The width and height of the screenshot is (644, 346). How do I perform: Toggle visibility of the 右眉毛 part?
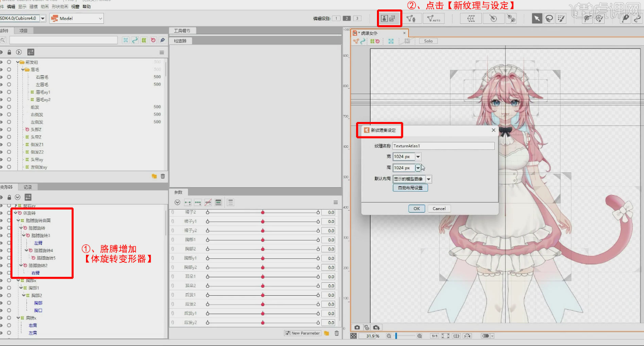1,77
